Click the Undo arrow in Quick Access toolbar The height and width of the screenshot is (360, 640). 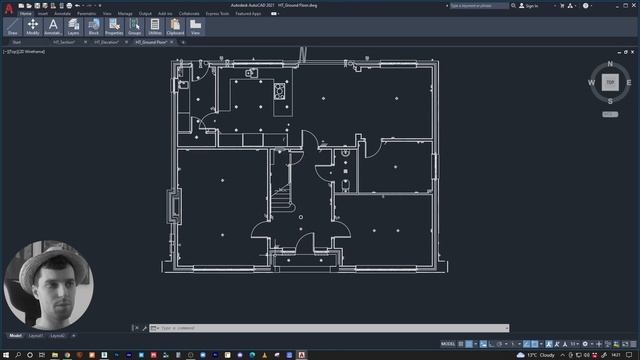[77, 6]
